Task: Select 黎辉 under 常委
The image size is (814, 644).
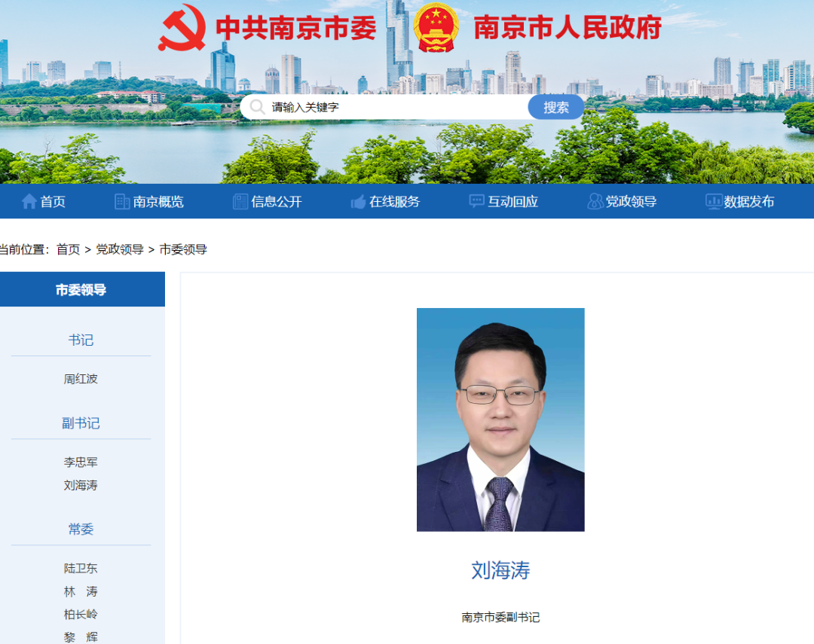Action: (81, 637)
